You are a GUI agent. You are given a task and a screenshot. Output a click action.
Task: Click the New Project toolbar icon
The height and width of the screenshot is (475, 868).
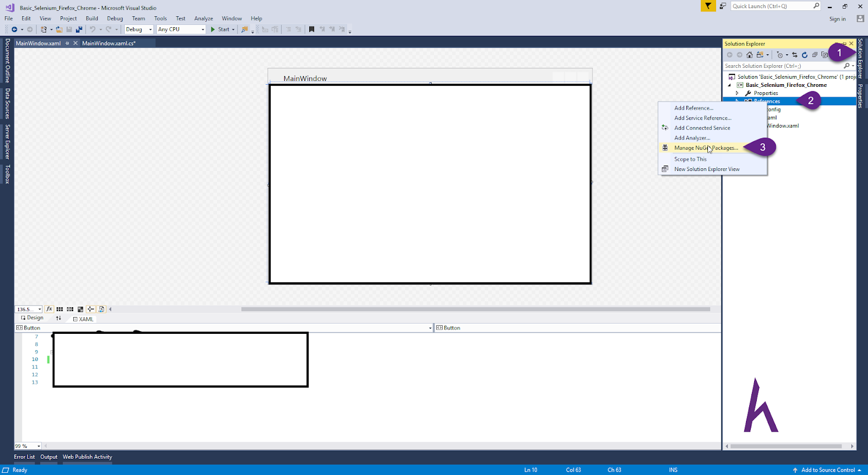pos(44,29)
